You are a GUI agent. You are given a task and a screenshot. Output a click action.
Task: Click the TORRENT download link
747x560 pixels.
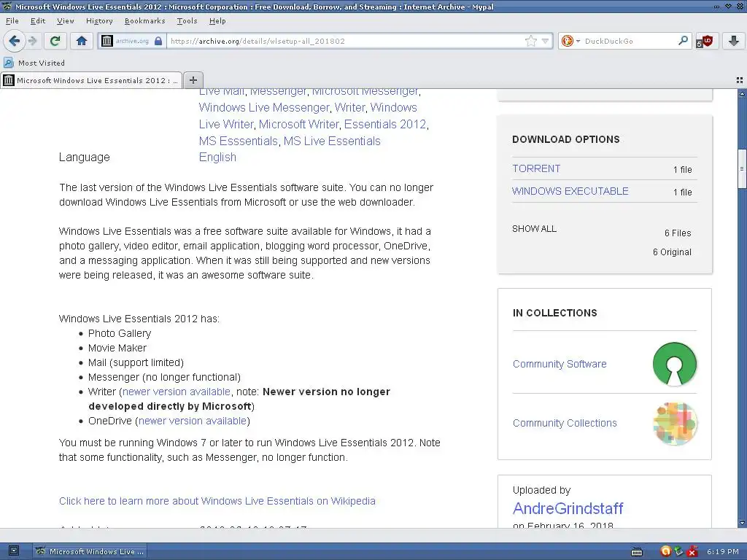(536, 168)
